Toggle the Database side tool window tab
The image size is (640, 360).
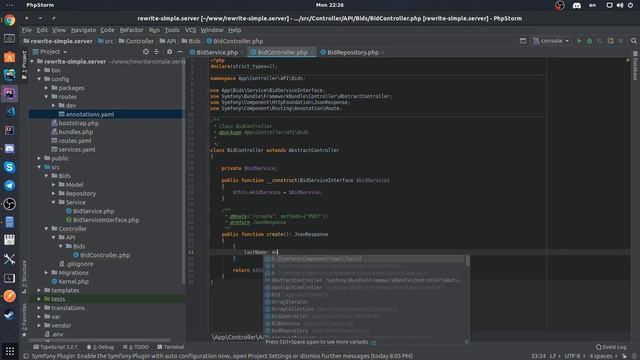tap(635, 66)
